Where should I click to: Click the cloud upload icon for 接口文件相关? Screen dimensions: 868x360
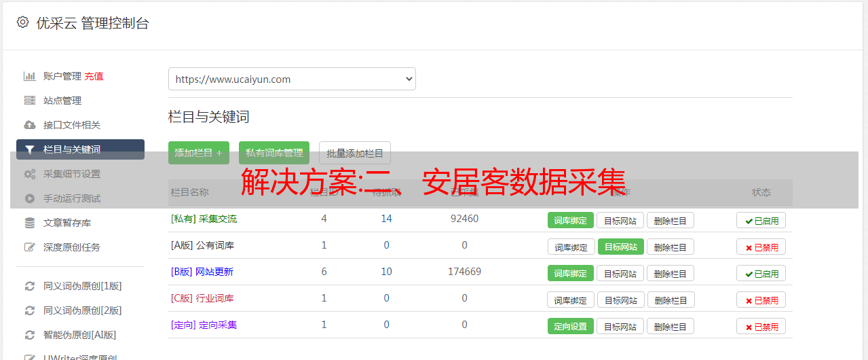coord(29,125)
